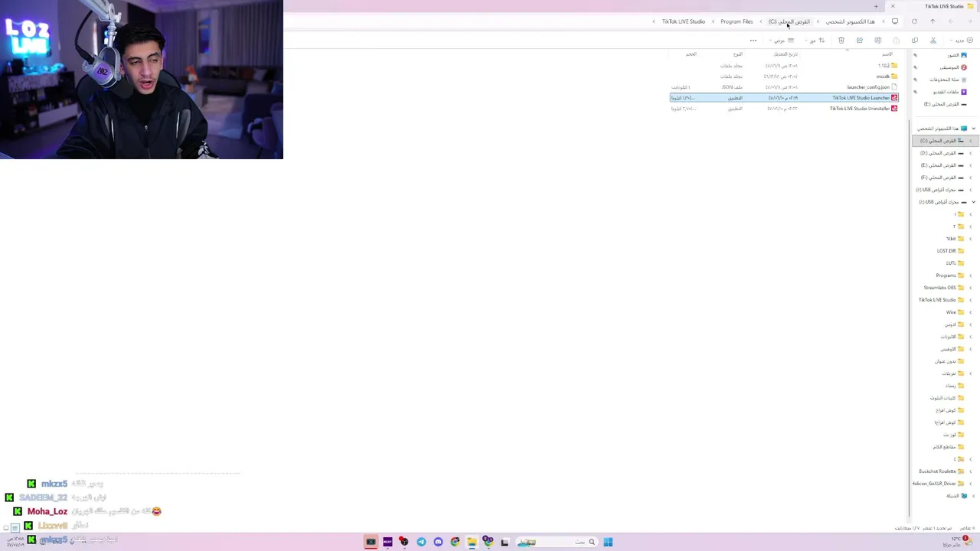Screen dimensions: 980x551
Task: Click Program Files in the breadcrumb
Action: tap(737, 21)
